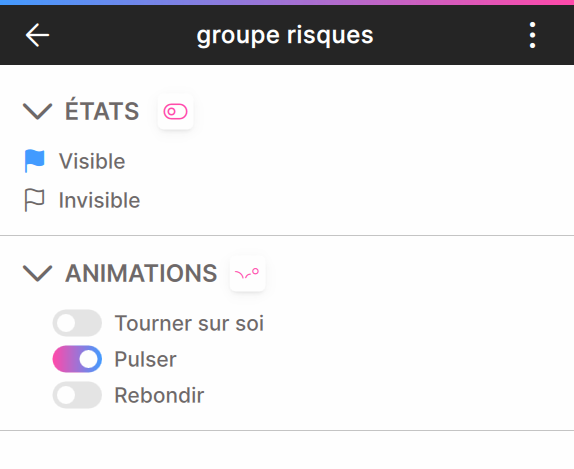The width and height of the screenshot is (574, 469).
Task: Collapse the ÉTATS section chevron
Action: click(x=37, y=111)
